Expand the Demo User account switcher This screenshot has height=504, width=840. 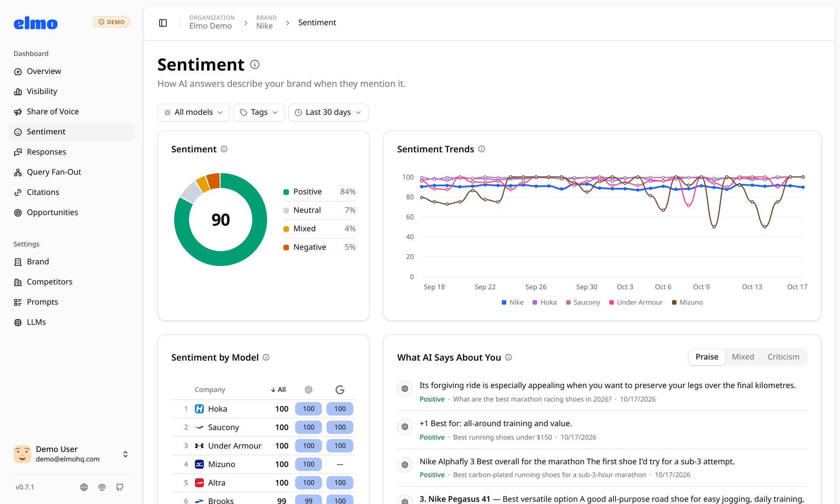tap(126, 454)
